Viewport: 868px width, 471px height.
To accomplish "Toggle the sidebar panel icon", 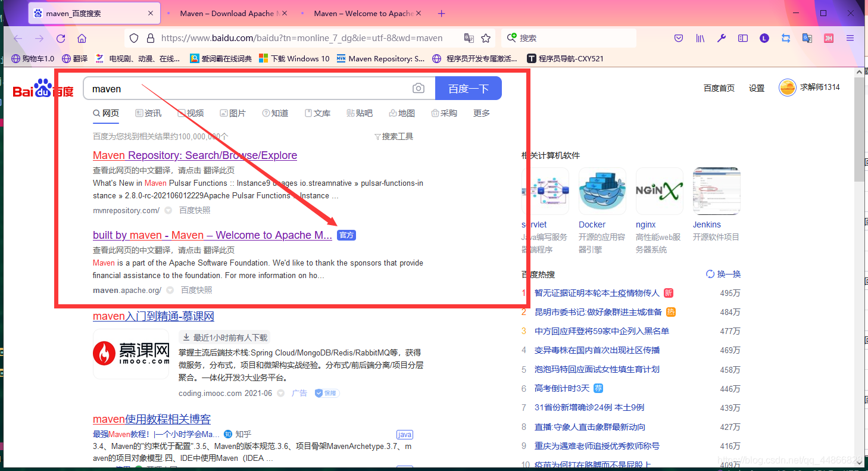I will click(743, 38).
